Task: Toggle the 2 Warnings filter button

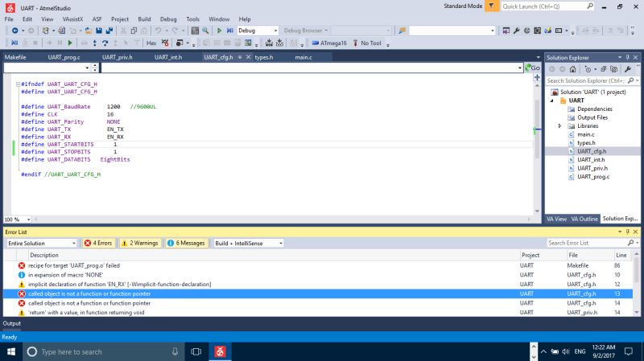Action: tap(139, 244)
